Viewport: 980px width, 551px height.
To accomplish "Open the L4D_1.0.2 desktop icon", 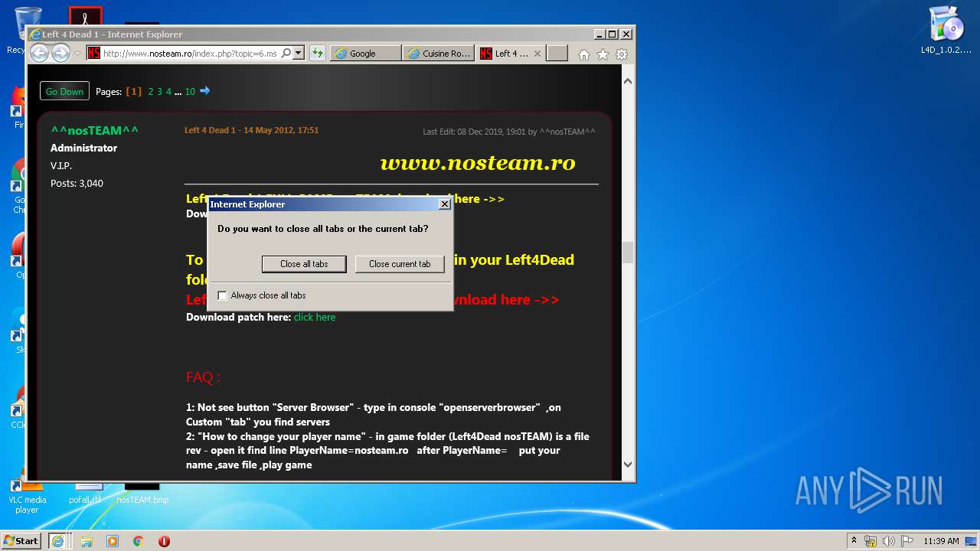I will pos(946,31).
